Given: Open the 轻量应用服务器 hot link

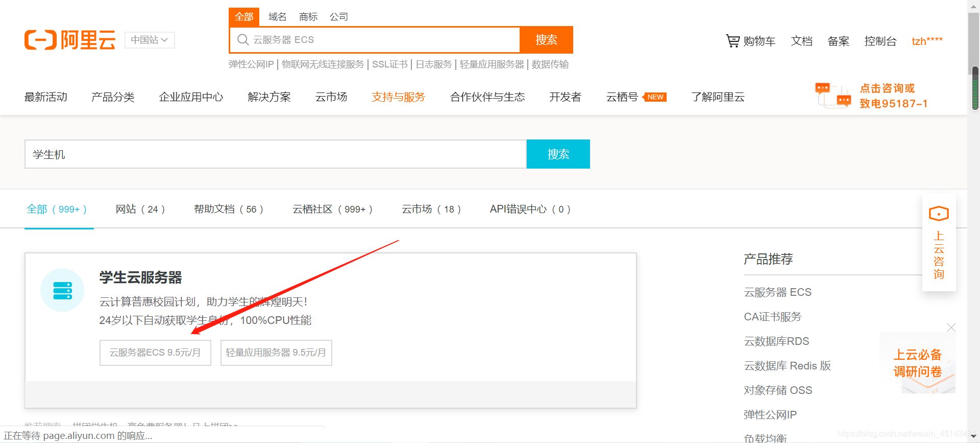Looking at the screenshot, I should point(492,64).
